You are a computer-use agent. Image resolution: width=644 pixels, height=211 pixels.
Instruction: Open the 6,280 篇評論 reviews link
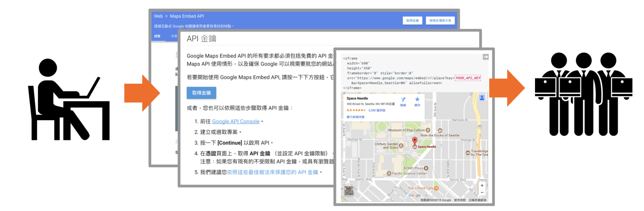[x=377, y=110]
